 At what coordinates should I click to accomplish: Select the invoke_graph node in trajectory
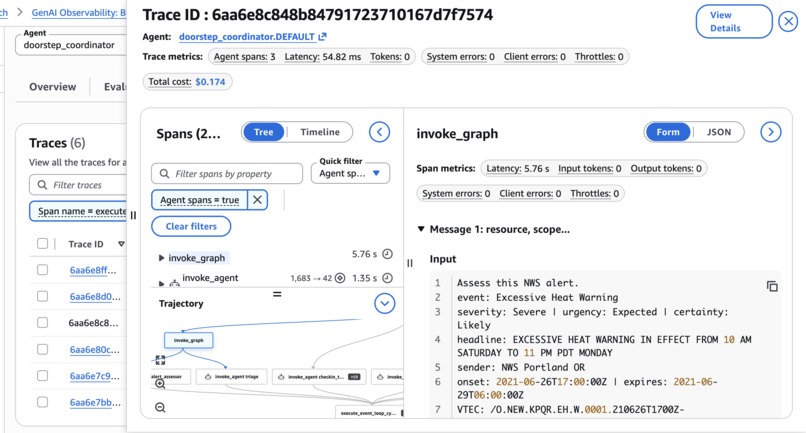tap(189, 340)
